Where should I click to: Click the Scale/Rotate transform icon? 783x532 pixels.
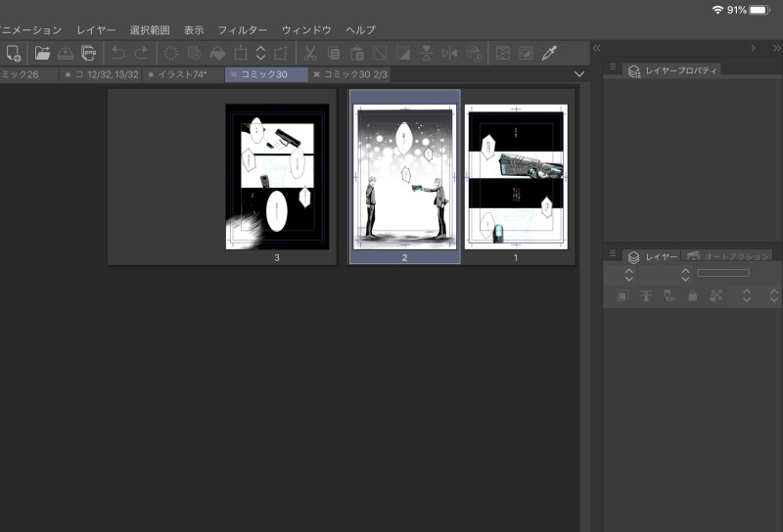[x=241, y=53]
